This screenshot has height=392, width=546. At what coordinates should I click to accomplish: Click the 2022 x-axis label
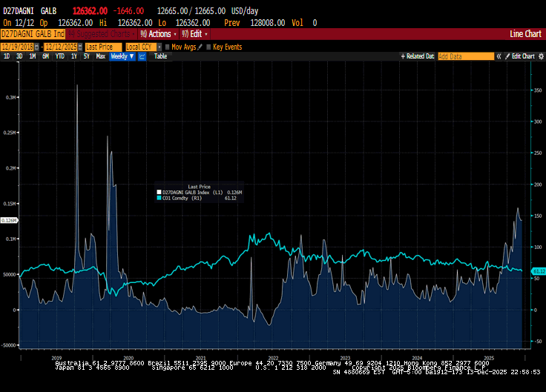[x=273, y=358]
